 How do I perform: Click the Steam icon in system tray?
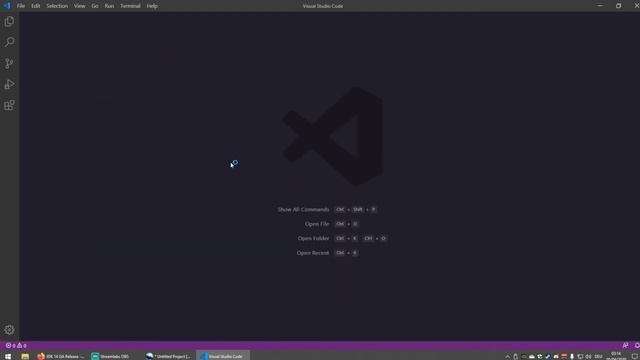(548, 357)
